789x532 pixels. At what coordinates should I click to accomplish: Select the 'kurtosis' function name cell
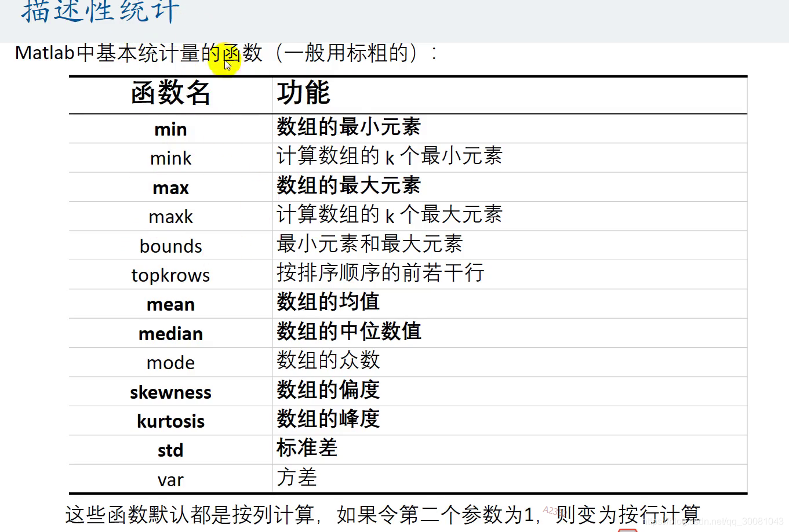click(171, 421)
